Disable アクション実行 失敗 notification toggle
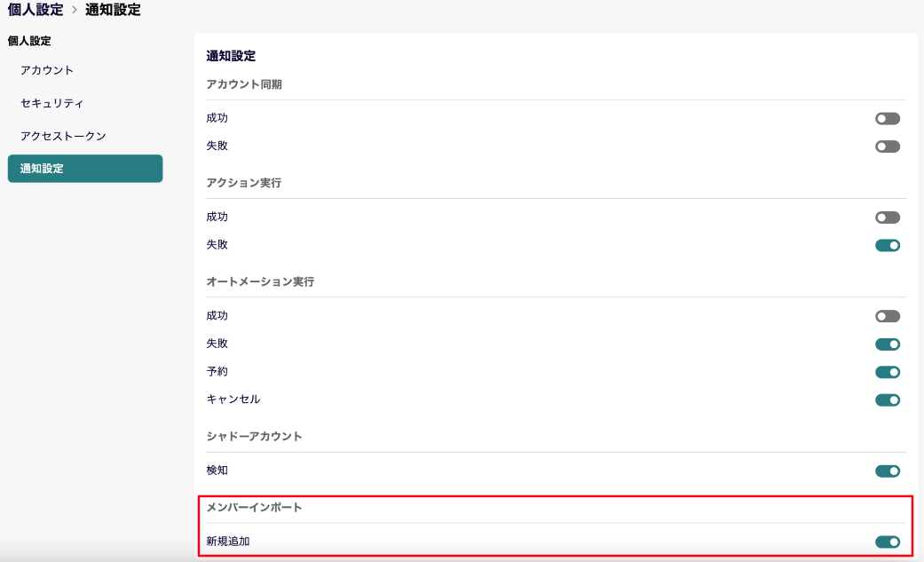 [x=887, y=245]
